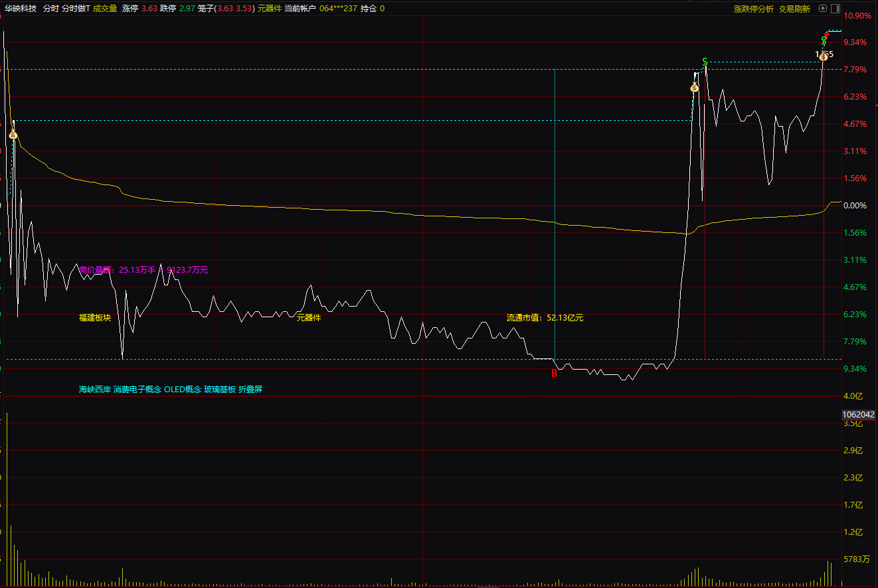Click the upload arrow icon at top right
878x588 pixels.
(823, 9)
